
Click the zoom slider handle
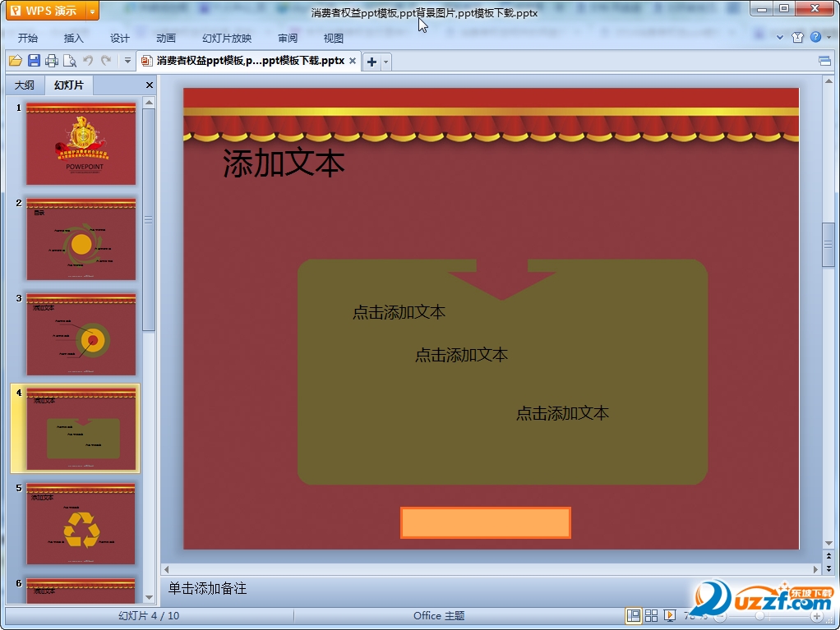759,616
